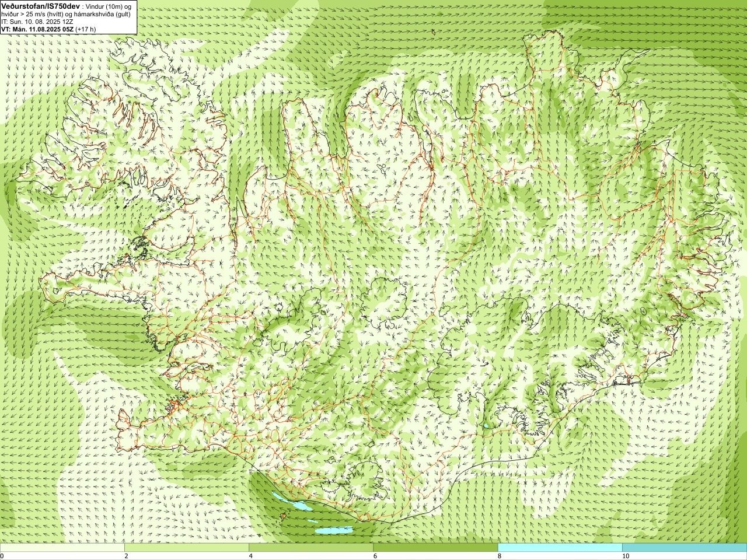
Task: Click the above 10 m/s teal legend swatch
Action: point(685,548)
